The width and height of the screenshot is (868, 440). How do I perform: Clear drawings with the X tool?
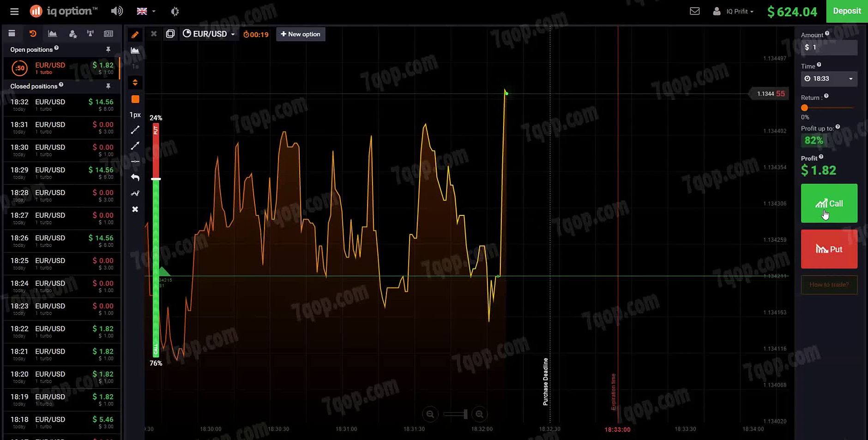135,209
